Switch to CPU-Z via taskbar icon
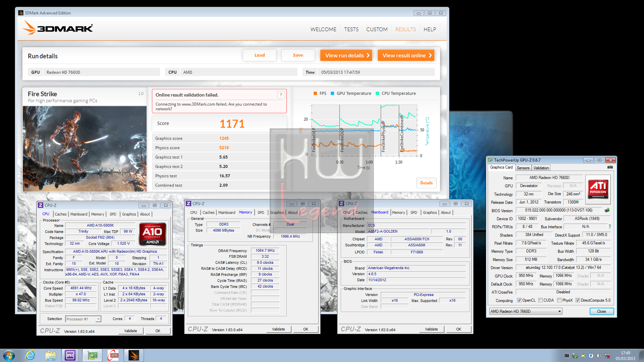The width and height of the screenshot is (644, 362). (70, 355)
